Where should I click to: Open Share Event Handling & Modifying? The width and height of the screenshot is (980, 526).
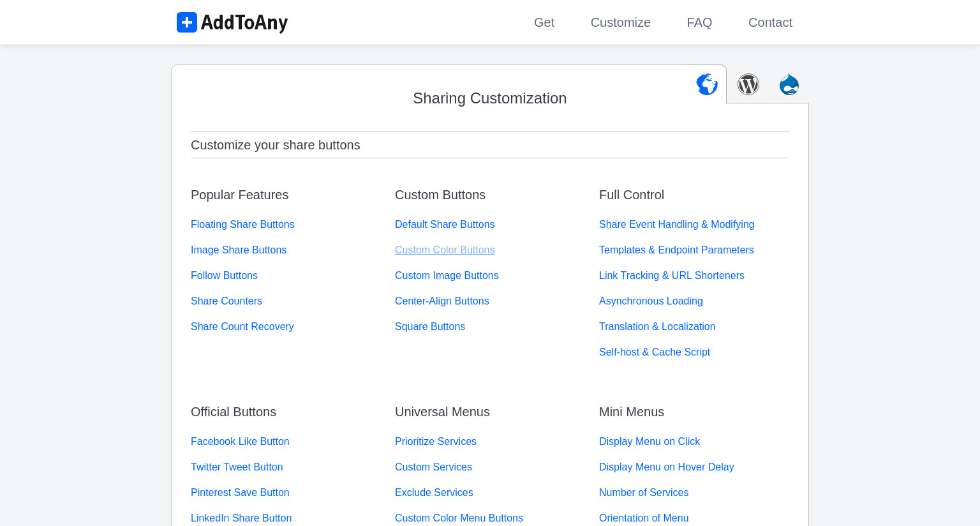677,224
